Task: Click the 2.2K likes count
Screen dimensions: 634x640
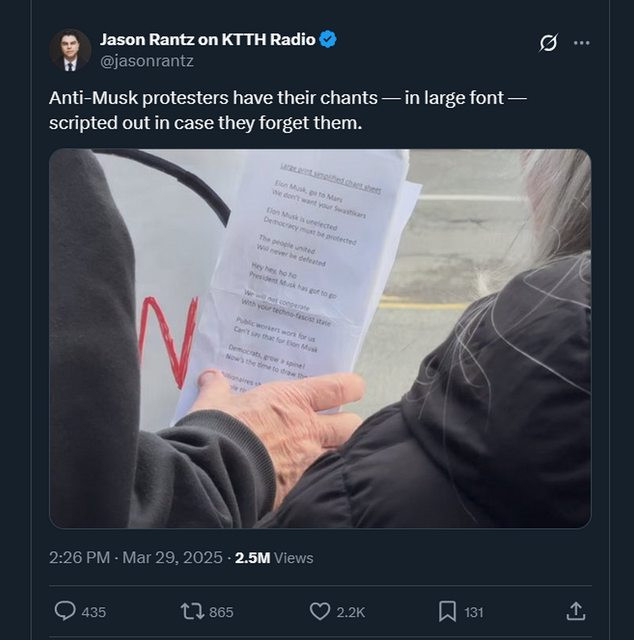Action: (351, 612)
